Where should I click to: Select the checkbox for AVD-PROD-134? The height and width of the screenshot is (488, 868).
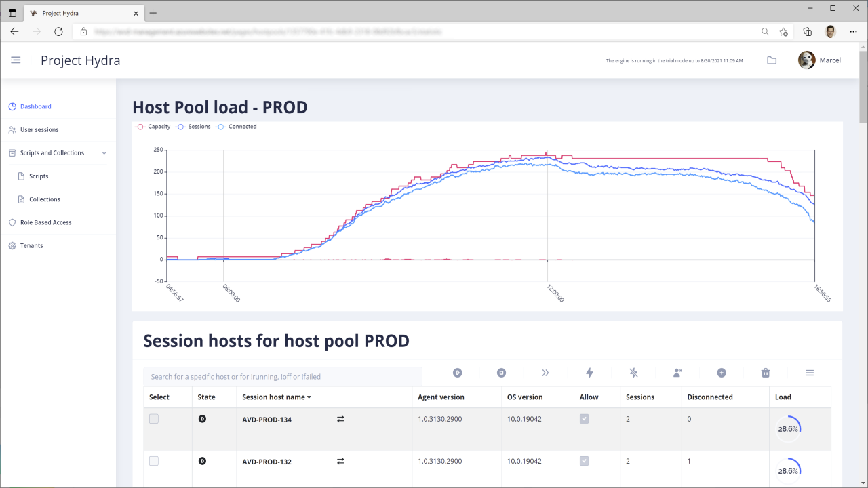tap(154, 419)
